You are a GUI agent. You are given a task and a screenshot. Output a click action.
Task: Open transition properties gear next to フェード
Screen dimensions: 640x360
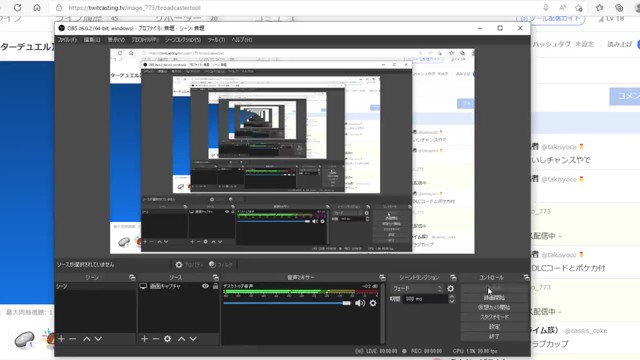coord(451,288)
